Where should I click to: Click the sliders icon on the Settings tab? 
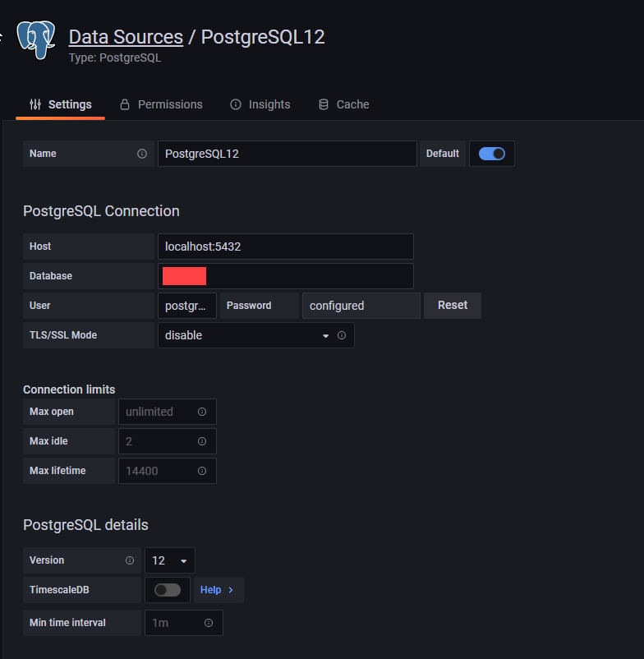(x=34, y=104)
